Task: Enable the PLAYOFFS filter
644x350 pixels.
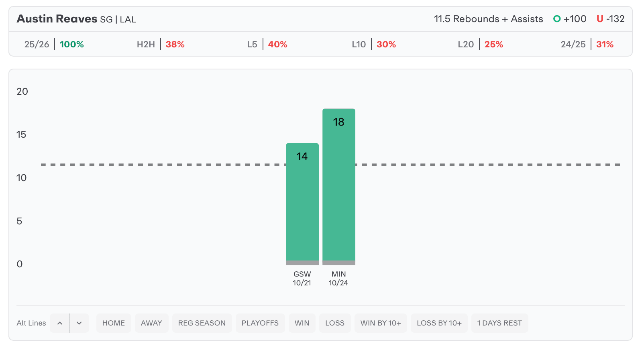Action: click(x=260, y=323)
